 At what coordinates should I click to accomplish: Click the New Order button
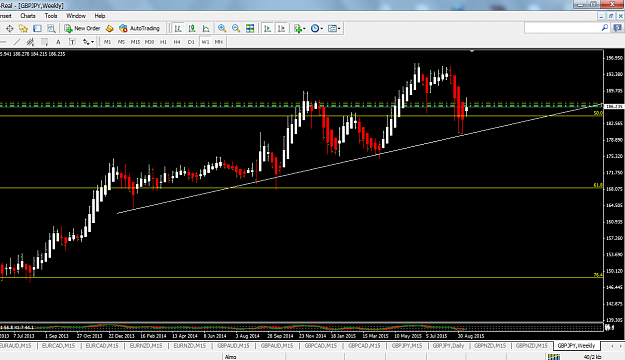[83, 28]
